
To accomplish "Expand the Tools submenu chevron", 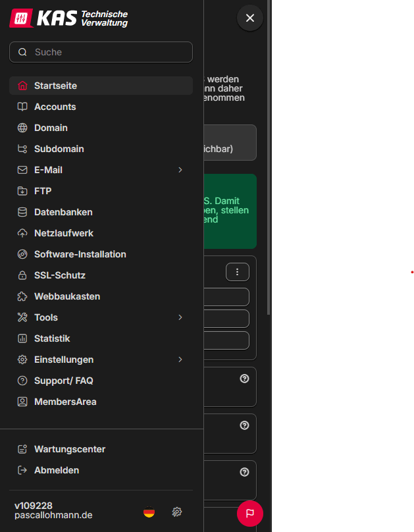I will coord(180,317).
